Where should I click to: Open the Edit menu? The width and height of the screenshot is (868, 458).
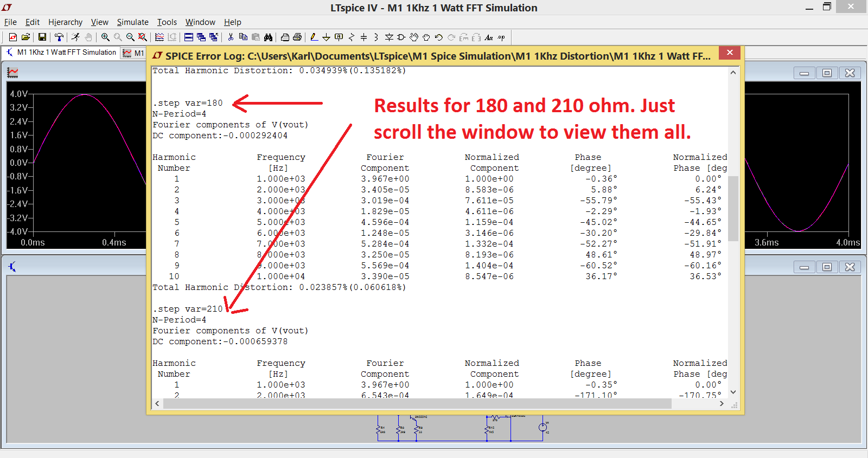(x=33, y=22)
